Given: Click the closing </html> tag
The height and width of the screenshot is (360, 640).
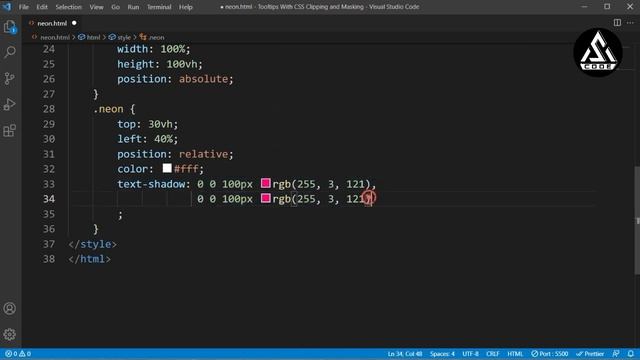Looking at the screenshot, I should 89,259.
